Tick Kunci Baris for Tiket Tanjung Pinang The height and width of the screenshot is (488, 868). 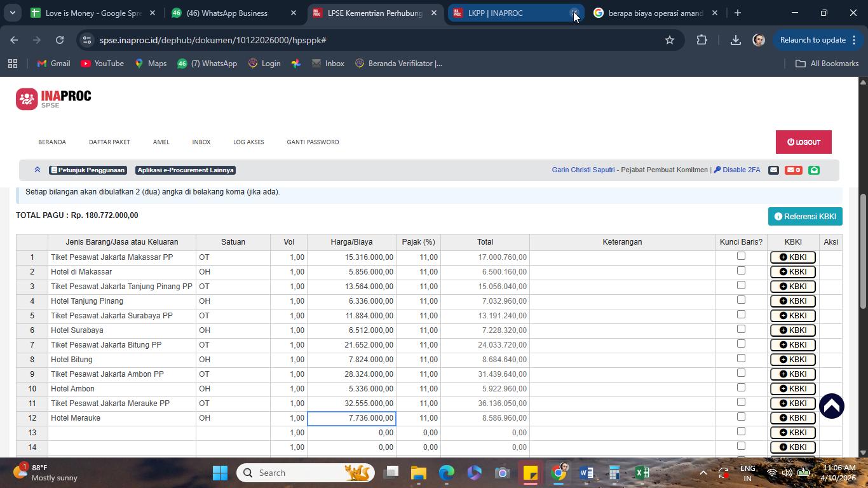tap(741, 285)
